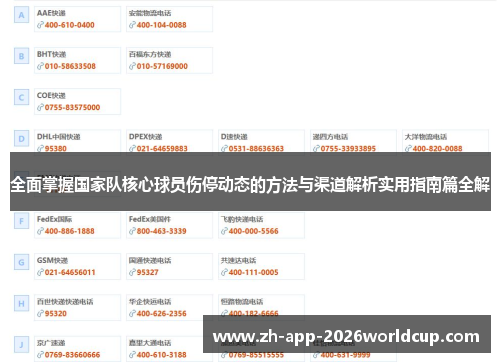This screenshot has width=500, height=362.
Task: Click the link icon beside 021-64659883
Action: (x=132, y=148)
